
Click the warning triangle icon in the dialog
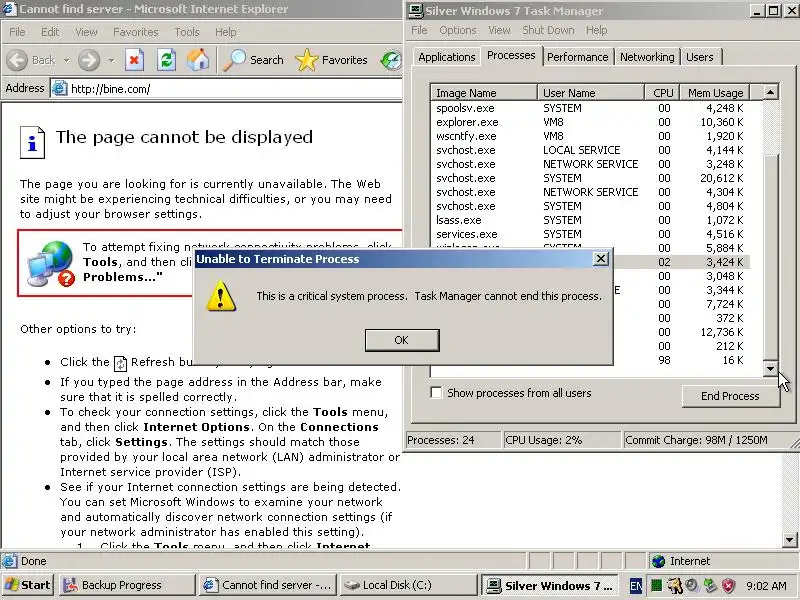[x=220, y=296]
